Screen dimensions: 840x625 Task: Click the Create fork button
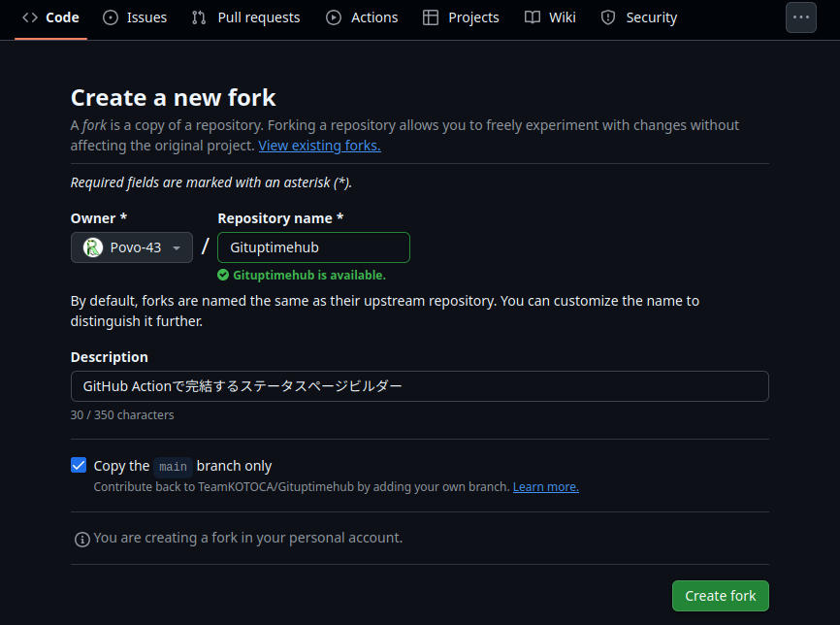pyautogui.click(x=720, y=595)
